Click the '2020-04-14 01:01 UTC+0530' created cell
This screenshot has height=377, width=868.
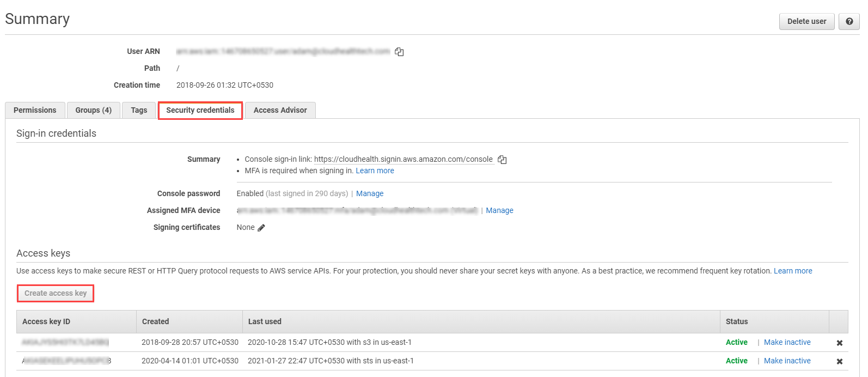pos(190,361)
